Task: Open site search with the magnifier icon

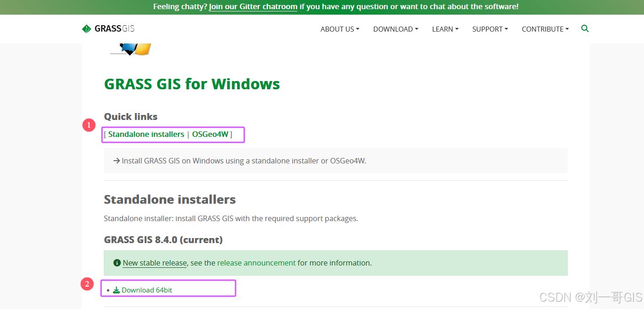Action: [x=585, y=28]
